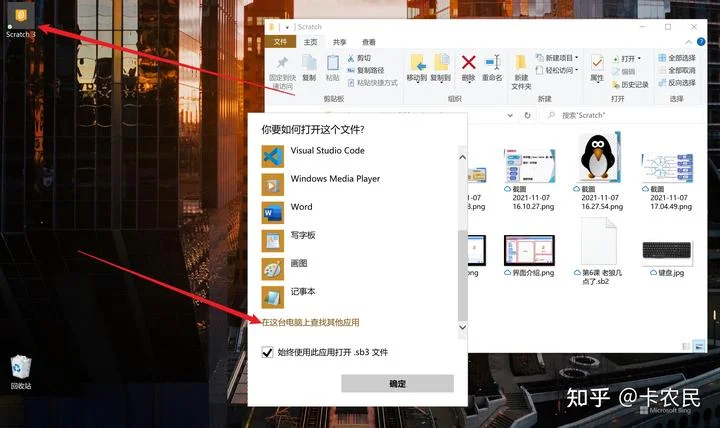The width and height of the screenshot is (720, 428).
Task: Select the 键盘.jpg keyboard image
Action: click(667, 258)
